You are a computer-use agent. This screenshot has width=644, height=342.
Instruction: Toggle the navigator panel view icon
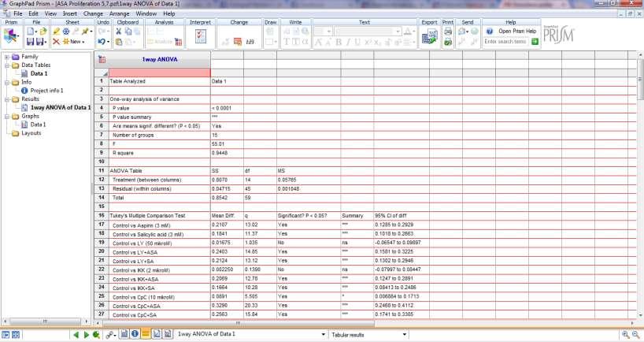6,335
